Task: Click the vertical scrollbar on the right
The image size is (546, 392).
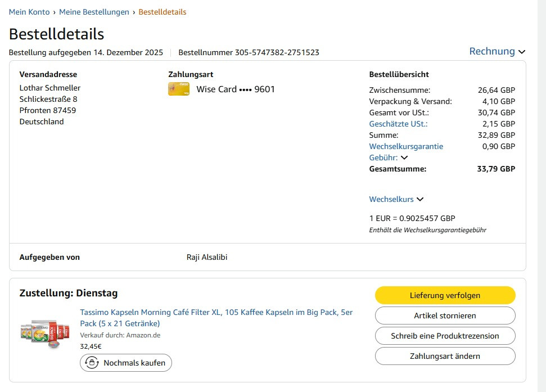Action: 542,196
